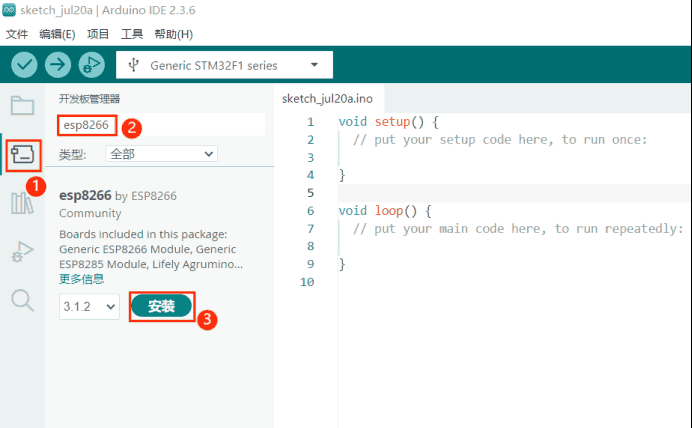Open the 更多信息 link

click(x=81, y=279)
